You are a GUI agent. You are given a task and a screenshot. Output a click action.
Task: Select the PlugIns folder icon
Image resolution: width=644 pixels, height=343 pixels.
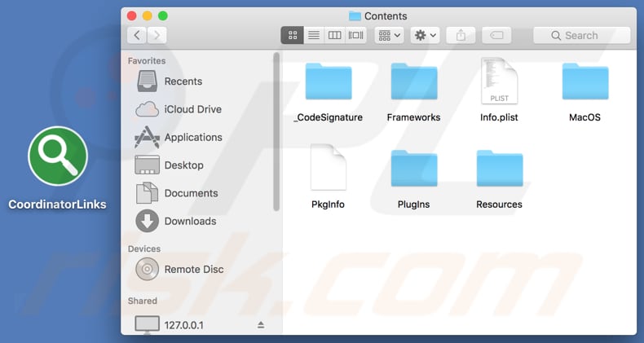(x=414, y=168)
